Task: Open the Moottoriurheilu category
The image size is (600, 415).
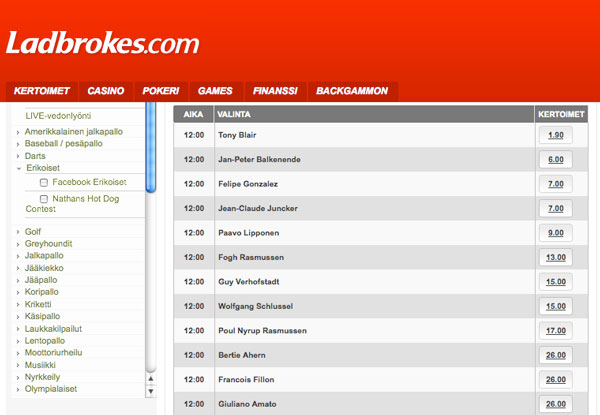Action: (x=54, y=353)
